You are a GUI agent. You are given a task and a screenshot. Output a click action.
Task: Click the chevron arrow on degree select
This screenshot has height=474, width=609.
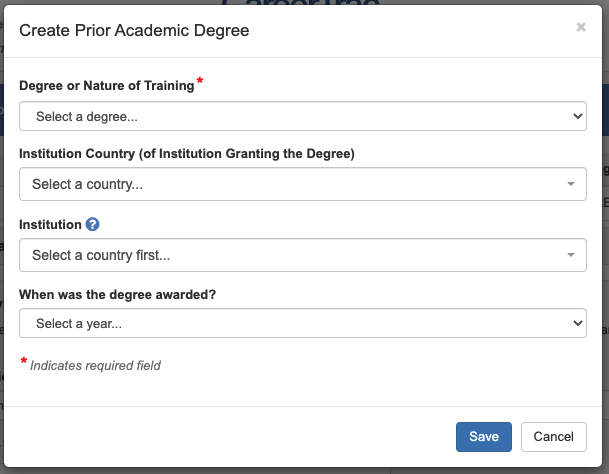tap(577, 116)
